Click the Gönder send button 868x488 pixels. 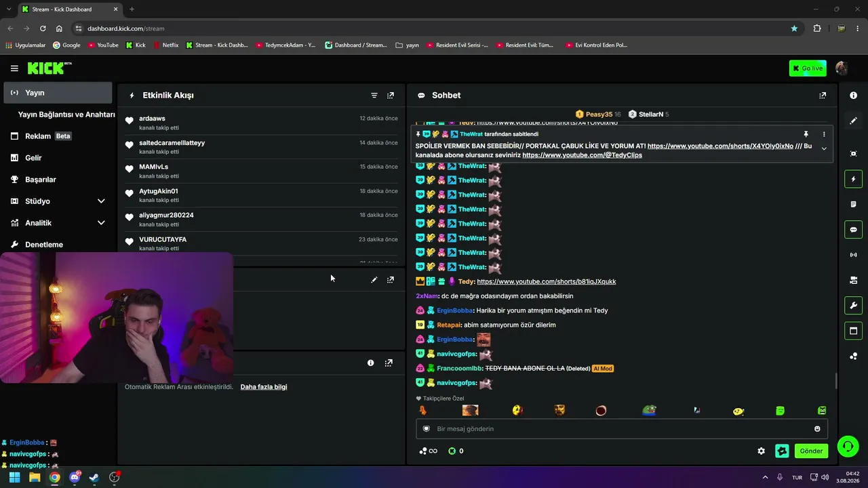pos(811,451)
